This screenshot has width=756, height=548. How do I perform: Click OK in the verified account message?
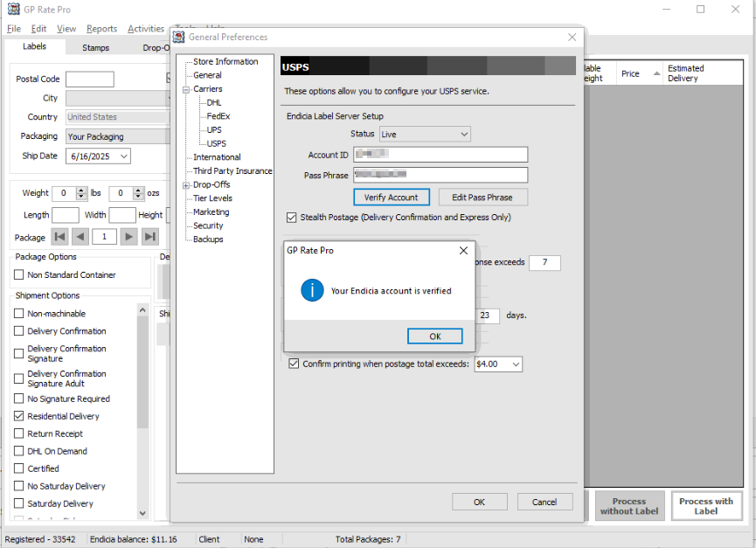(435, 336)
